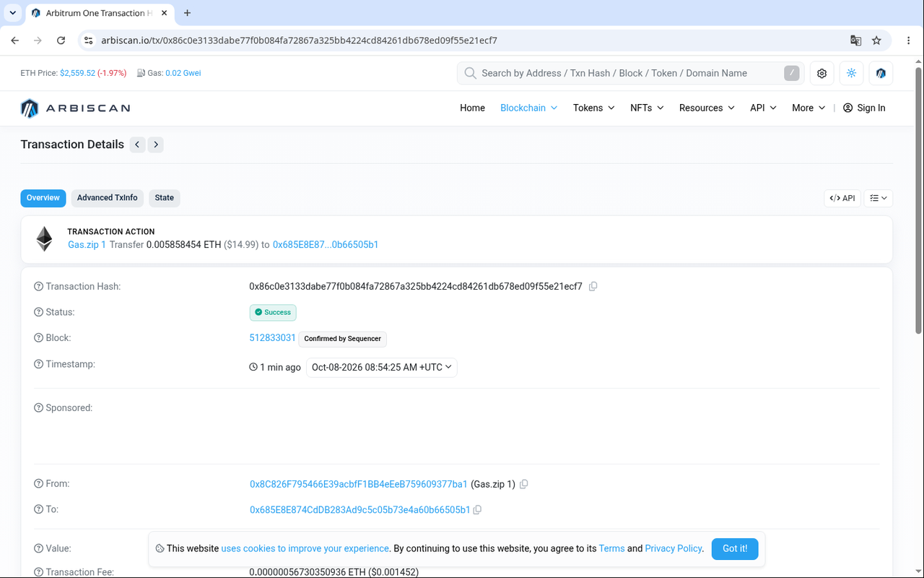Click the Arbiscan network icon button
Viewport: 924px width, 578px height.
pos(881,73)
